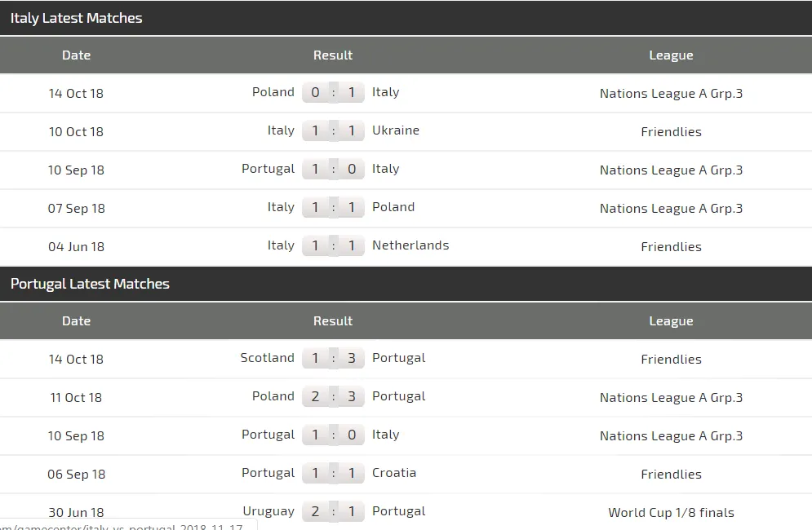
Task: Click the Date column header under Italy matches
Action: coord(76,55)
